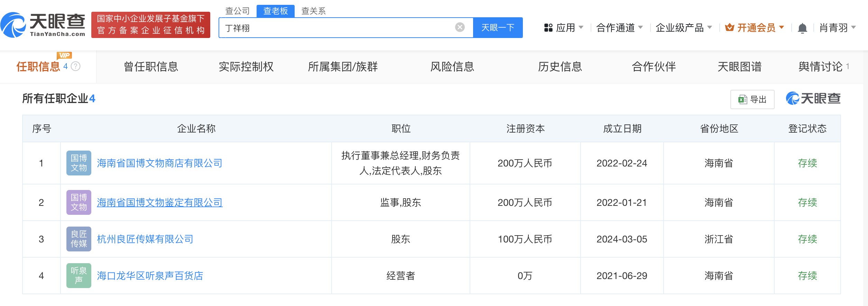This screenshot has width=868, height=306.
Task: Open the 合作伙伴 tab
Action: [654, 66]
